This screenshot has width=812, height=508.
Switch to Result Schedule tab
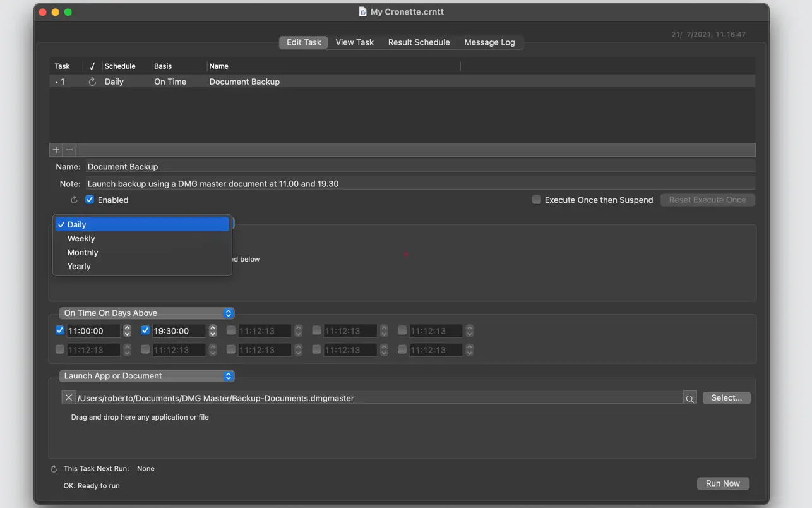pos(419,42)
